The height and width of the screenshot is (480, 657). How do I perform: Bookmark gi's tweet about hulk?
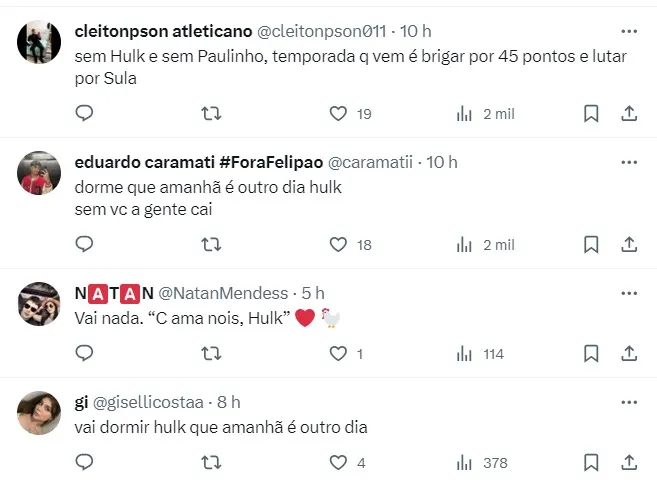pyautogui.click(x=591, y=463)
